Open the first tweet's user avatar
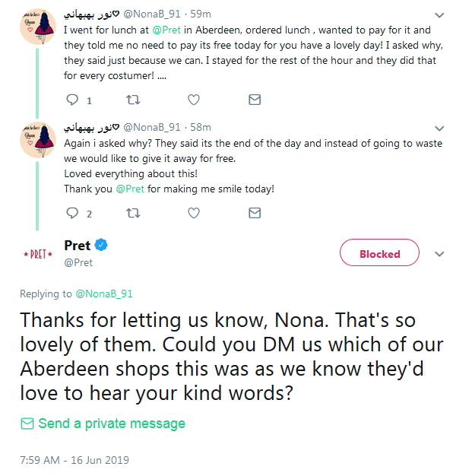Image resolution: width=472 pixels, height=476 pixels. coord(38,27)
